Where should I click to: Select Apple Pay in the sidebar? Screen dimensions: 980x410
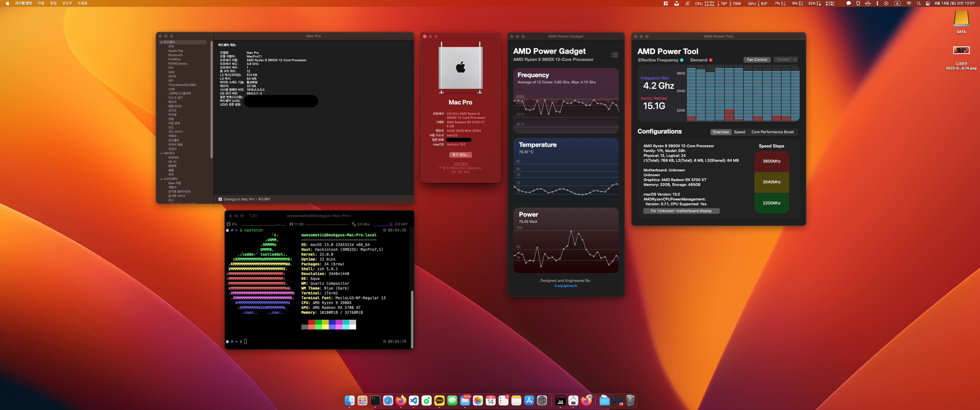coord(175,51)
